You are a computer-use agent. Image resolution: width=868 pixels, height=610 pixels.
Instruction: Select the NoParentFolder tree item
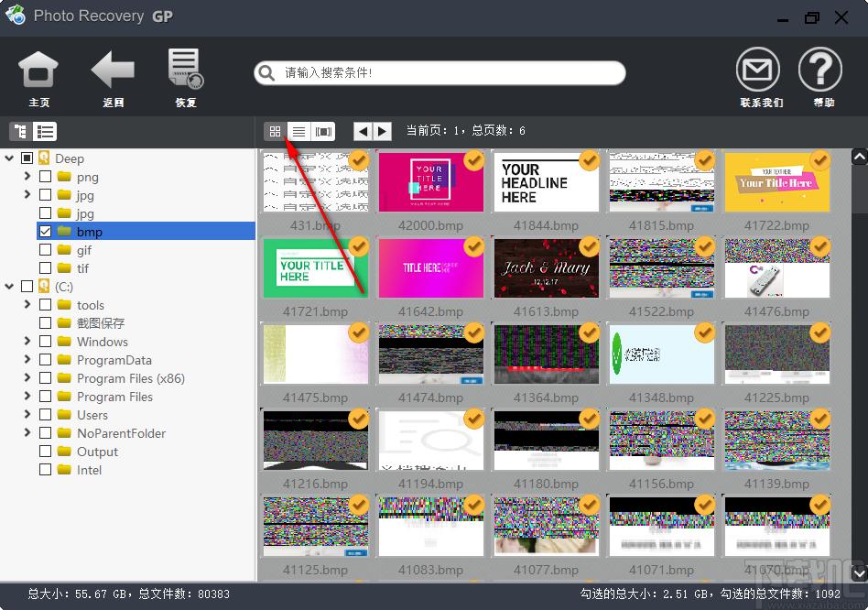[121, 433]
